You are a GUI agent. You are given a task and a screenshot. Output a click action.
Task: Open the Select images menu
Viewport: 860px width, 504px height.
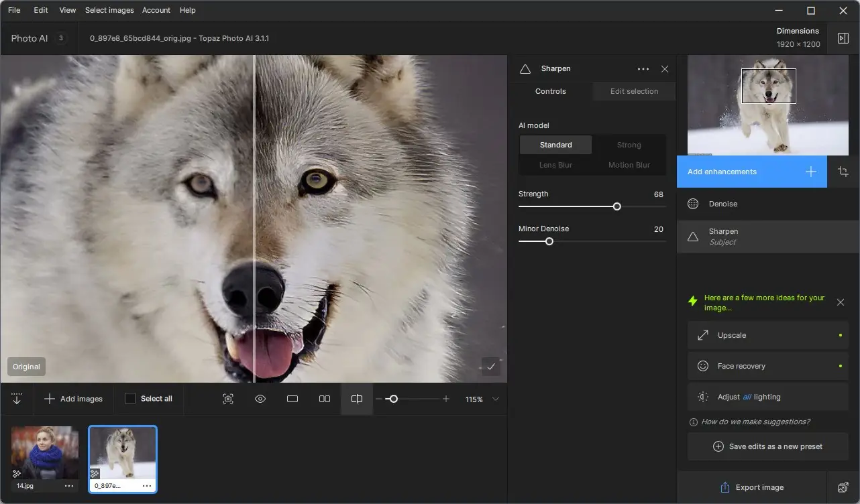(109, 10)
